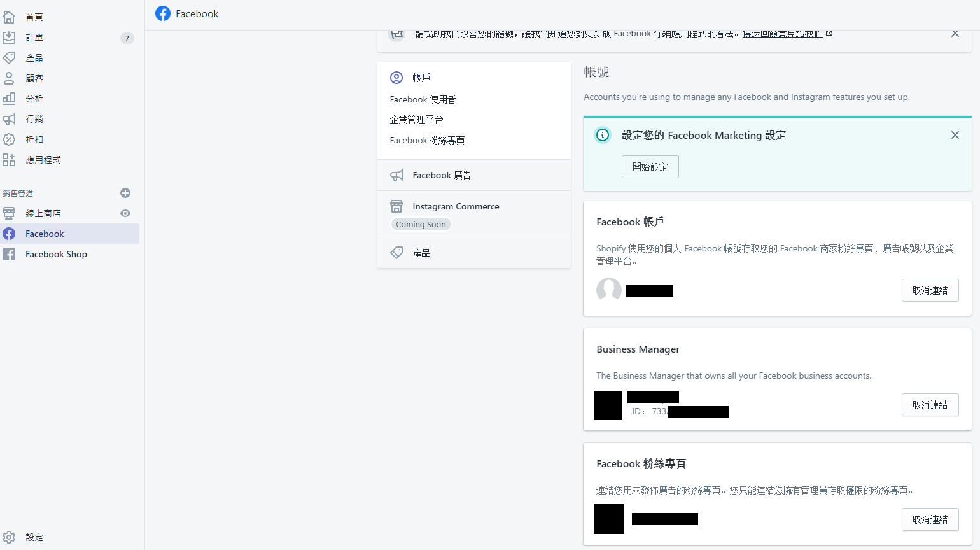Select Facebook Shop sales channel
This screenshot has height=550, width=980.
[x=56, y=254]
